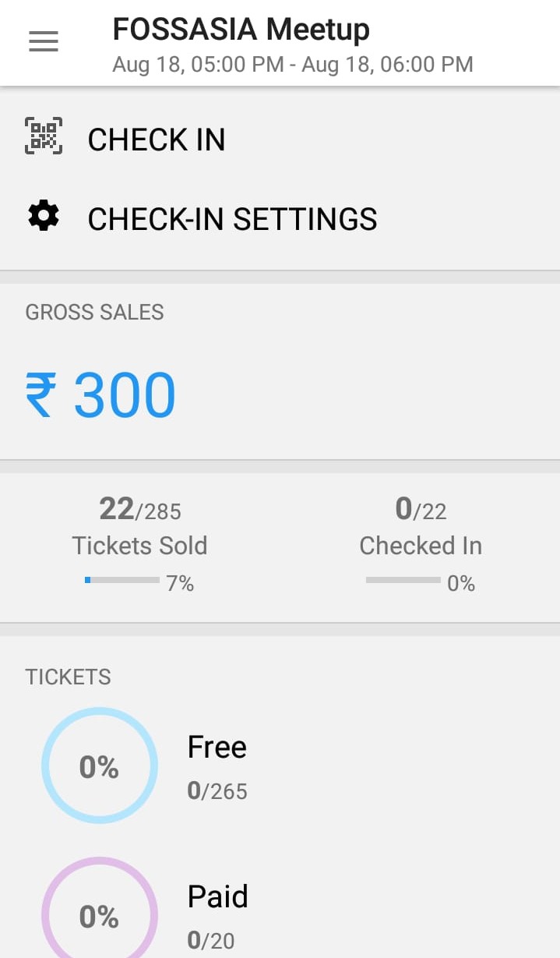
Task: Tap the Checked In label
Action: (421, 546)
